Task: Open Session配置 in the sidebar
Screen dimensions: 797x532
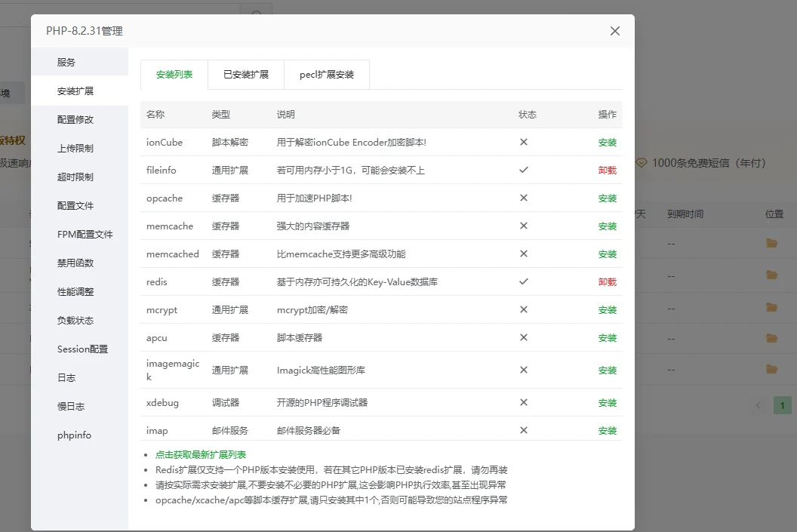Action: point(79,349)
